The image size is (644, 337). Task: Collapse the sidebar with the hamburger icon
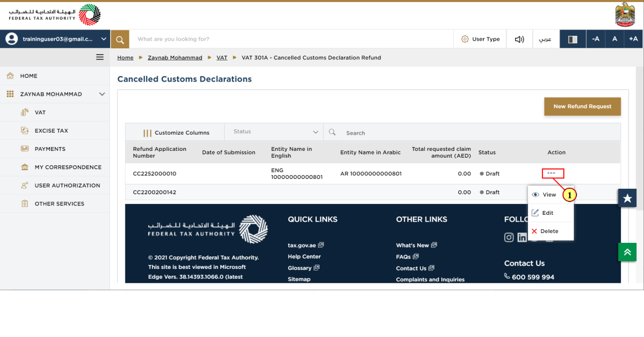100,57
